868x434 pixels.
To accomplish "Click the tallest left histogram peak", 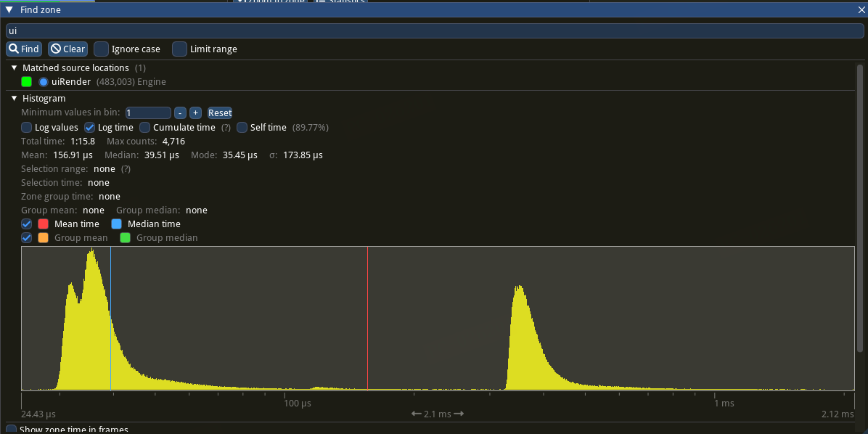I will (x=92, y=320).
